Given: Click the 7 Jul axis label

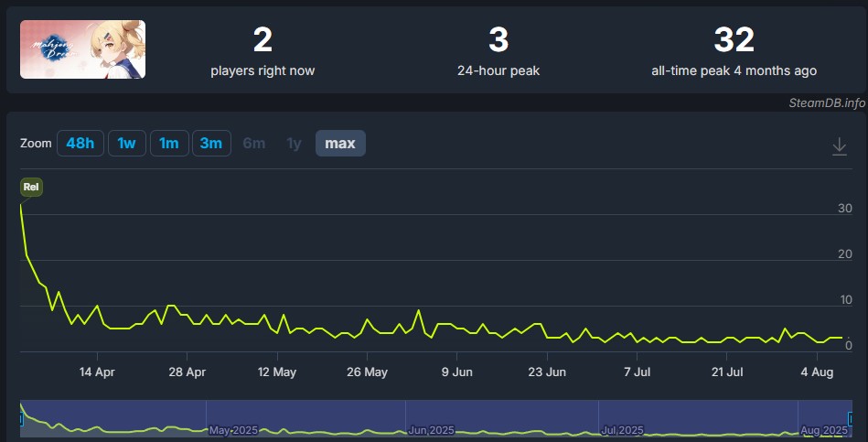Looking at the screenshot, I should [638, 372].
